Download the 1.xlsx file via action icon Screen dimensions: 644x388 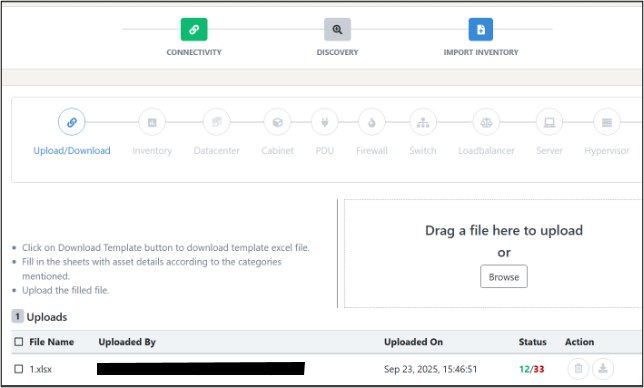click(603, 369)
